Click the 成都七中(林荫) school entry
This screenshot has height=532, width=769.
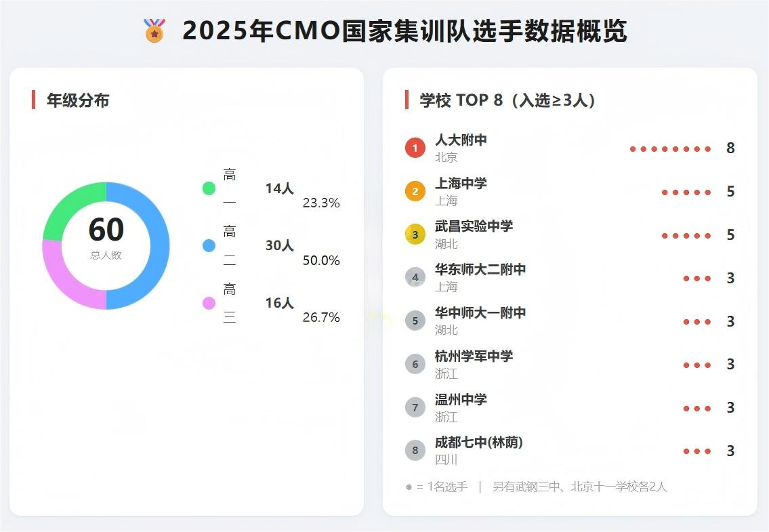(478, 443)
